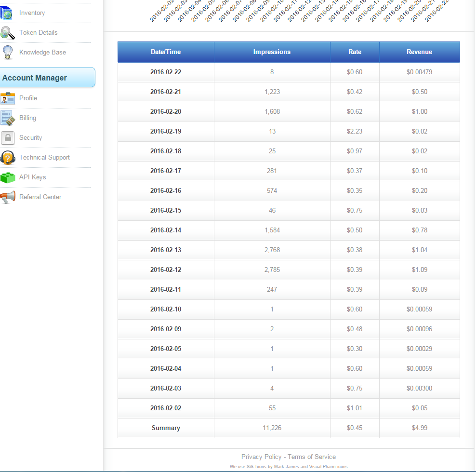Viewport: 476px width, 472px height.
Task: Click the Rate column header
Action: [x=355, y=52]
